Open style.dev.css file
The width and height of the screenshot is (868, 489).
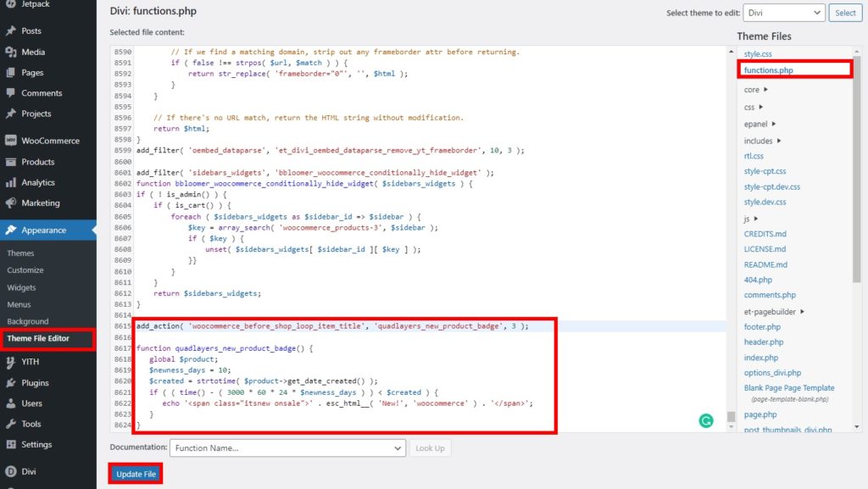click(x=765, y=202)
